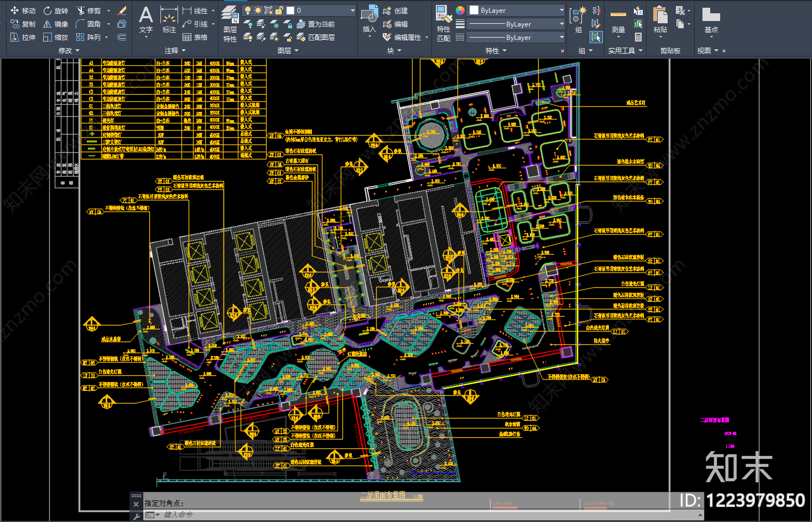This screenshot has height=522, width=812.
Task: Click the Explode tool icon
Action: [122, 24]
